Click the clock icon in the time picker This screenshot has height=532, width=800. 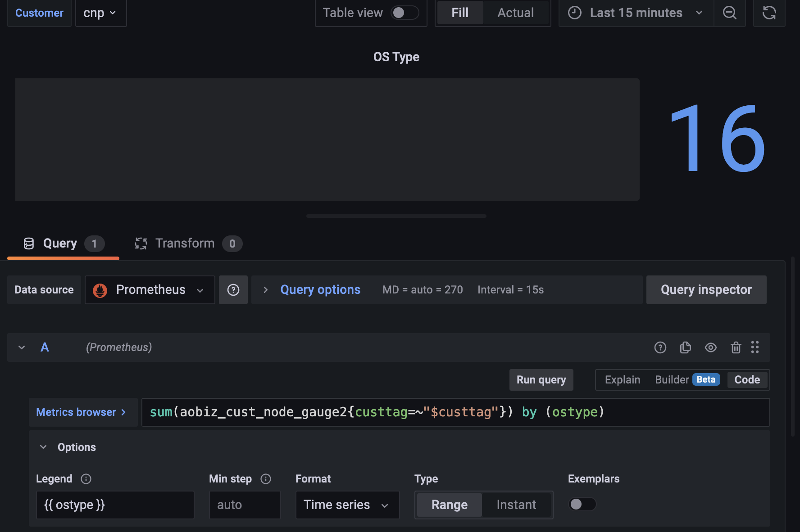pyautogui.click(x=574, y=13)
